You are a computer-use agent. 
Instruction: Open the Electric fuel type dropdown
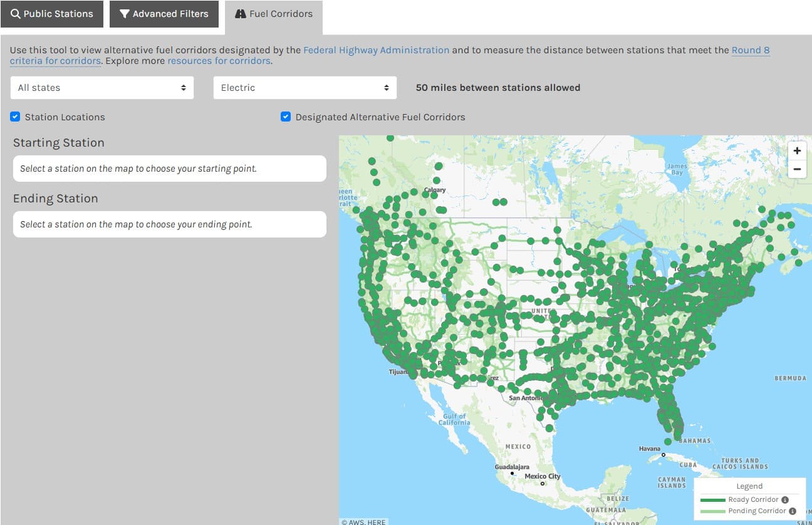[305, 88]
